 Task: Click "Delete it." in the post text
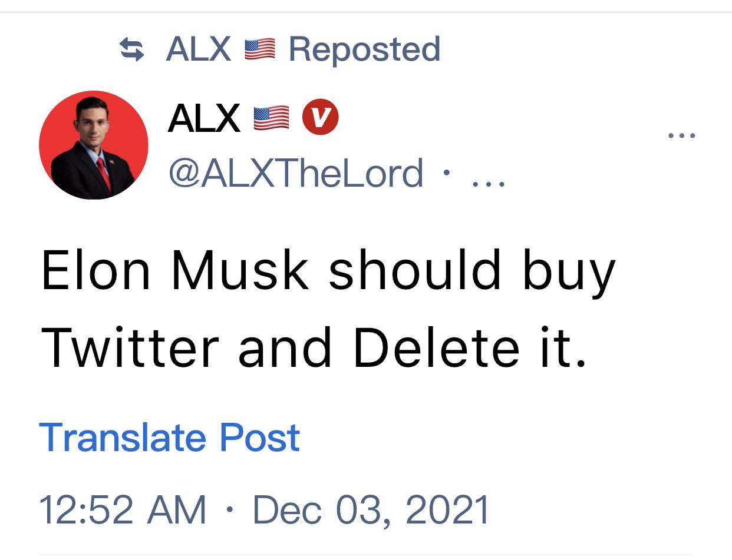coord(471,348)
